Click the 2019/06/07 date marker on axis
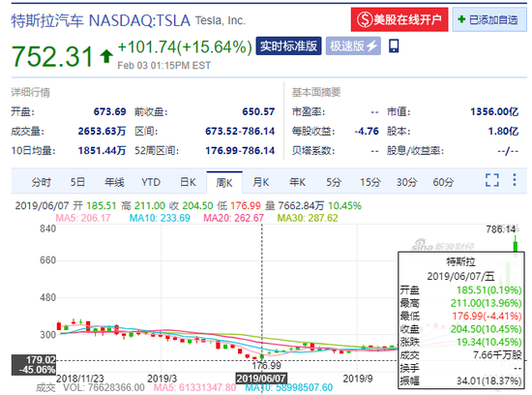Screen dimensions: 532x395 [261, 379]
